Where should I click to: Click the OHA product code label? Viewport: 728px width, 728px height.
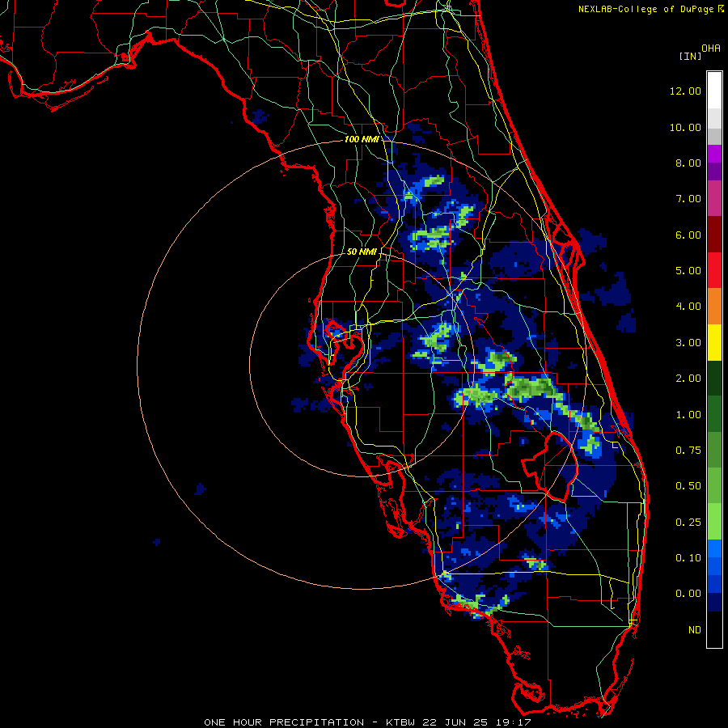point(711,49)
